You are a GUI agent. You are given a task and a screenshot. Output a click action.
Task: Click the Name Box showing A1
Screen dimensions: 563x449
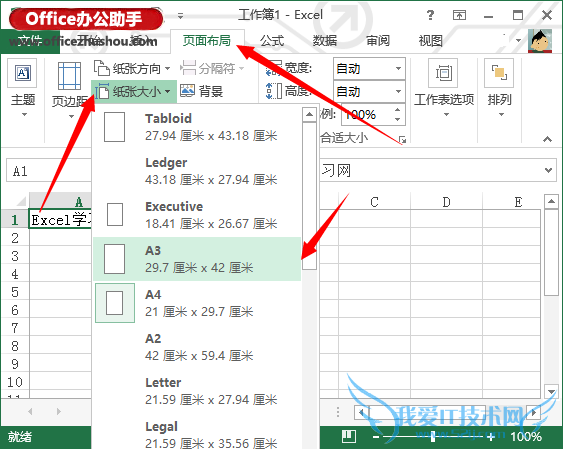point(48,171)
